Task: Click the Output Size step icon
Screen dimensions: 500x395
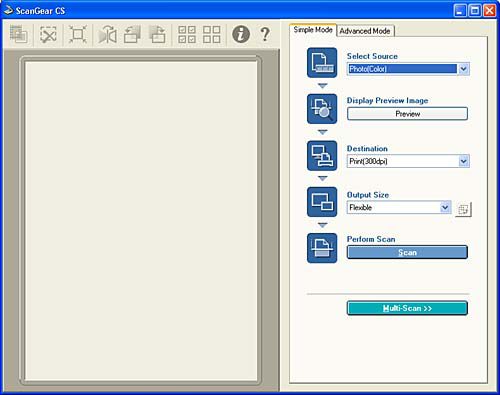Action: tap(322, 202)
